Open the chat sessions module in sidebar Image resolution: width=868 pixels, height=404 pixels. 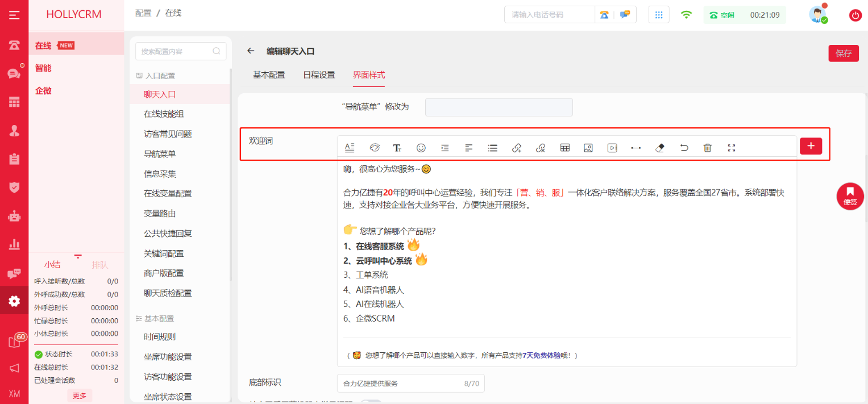pyautogui.click(x=14, y=73)
